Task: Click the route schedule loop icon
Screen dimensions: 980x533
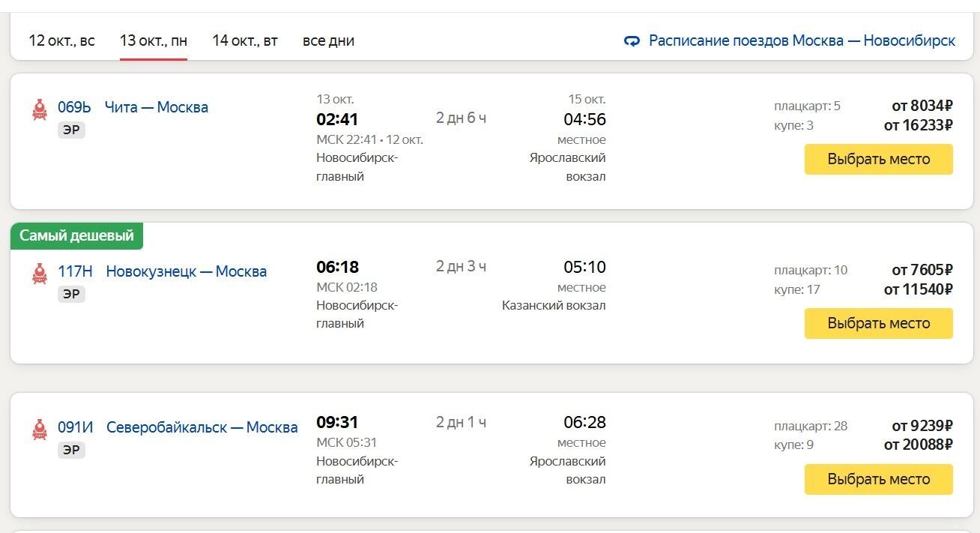Action: (x=632, y=41)
